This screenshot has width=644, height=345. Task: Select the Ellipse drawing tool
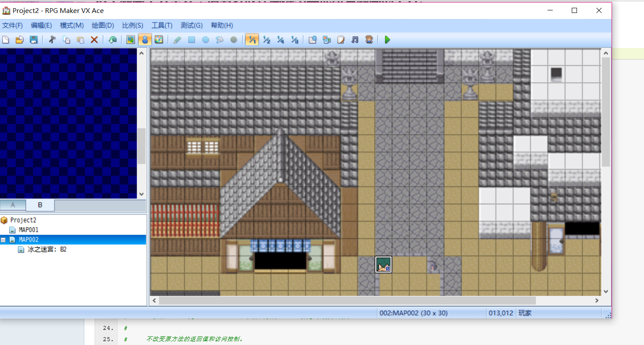pos(205,40)
